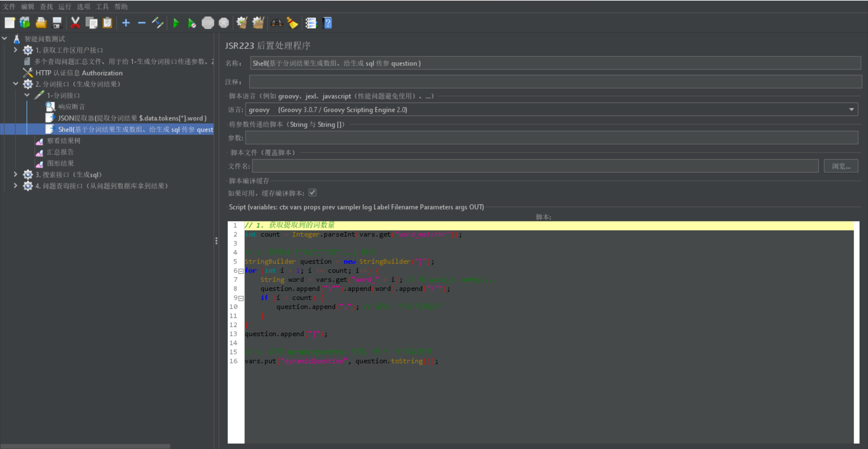The height and width of the screenshot is (449, 868).
Task: Collapse the for-loop fold marker at line 6
Action: click(241, 271)
